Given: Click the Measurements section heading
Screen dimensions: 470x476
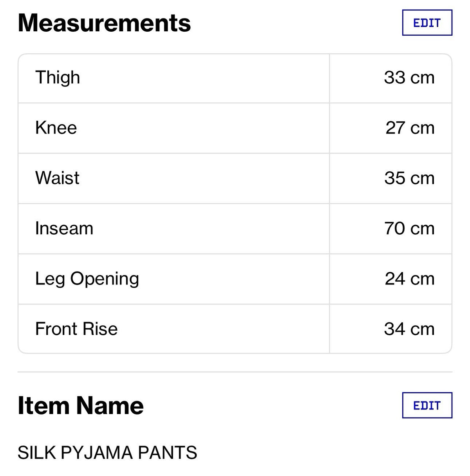Looking at the screenshot, I should [104, 23].
